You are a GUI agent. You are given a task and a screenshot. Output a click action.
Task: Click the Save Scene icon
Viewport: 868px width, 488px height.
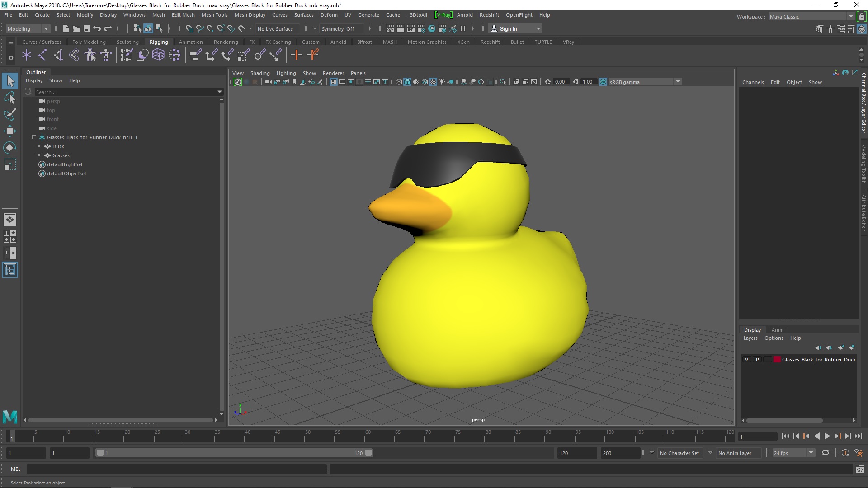click(x=87, y=28)
